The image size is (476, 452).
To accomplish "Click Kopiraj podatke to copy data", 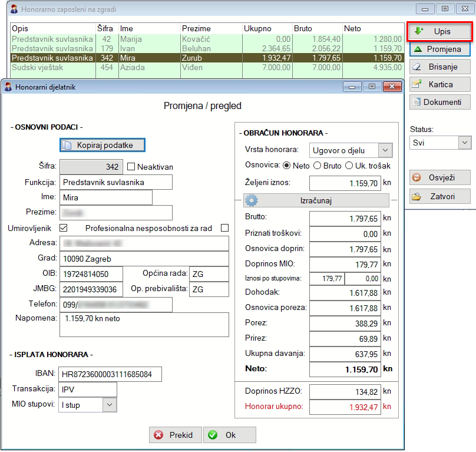I will pos(103,144).
